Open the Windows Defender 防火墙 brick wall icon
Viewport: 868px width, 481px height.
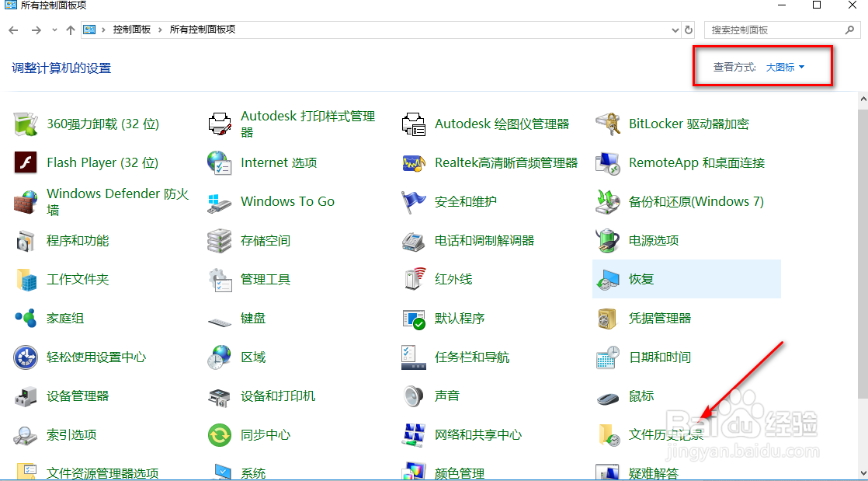click(x=26, y=202)
